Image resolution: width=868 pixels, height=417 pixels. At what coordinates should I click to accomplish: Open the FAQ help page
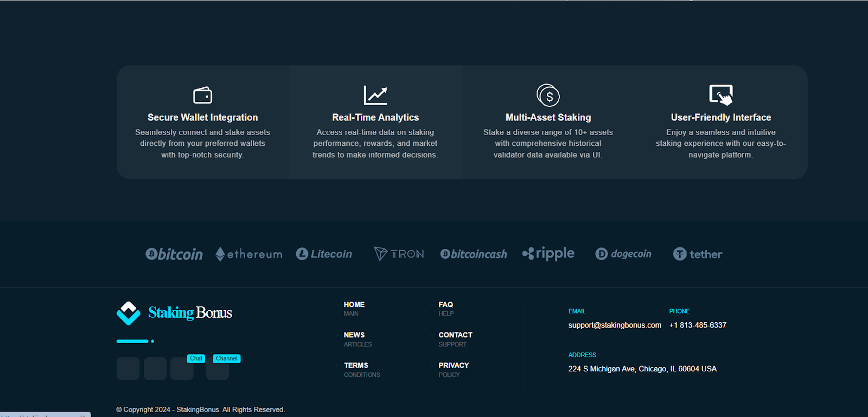pos(446,305)
